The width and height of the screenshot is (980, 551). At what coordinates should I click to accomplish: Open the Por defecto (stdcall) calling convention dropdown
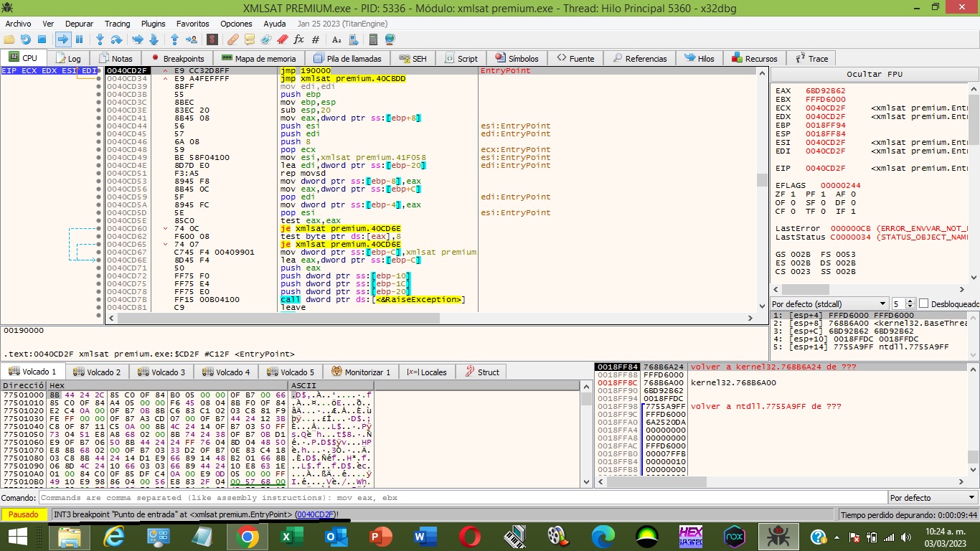point(829,303)
